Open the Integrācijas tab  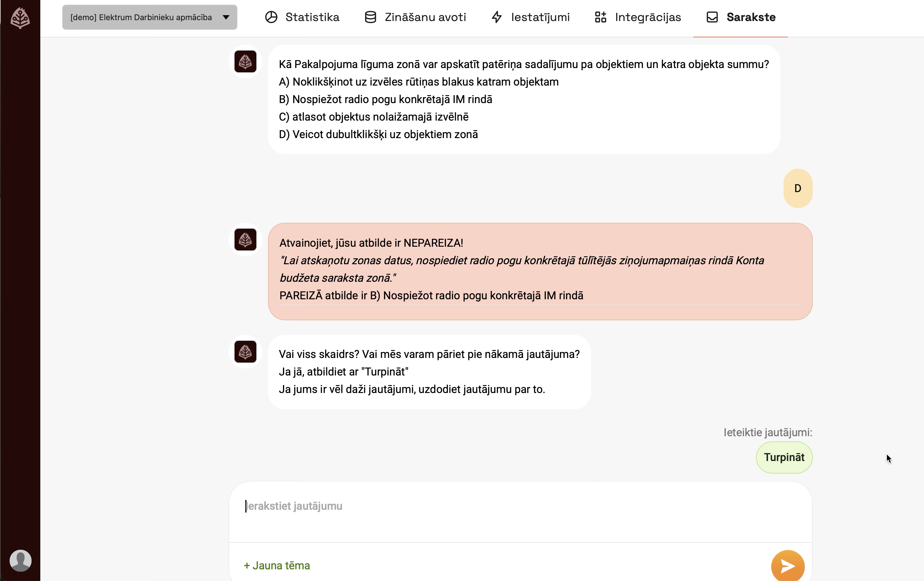coord(638,17)
